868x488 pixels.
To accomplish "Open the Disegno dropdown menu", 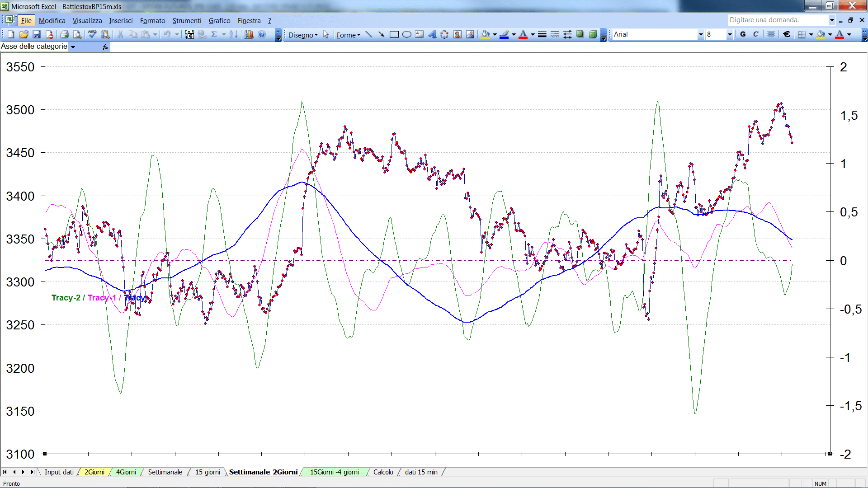I will tap(303, 35).
